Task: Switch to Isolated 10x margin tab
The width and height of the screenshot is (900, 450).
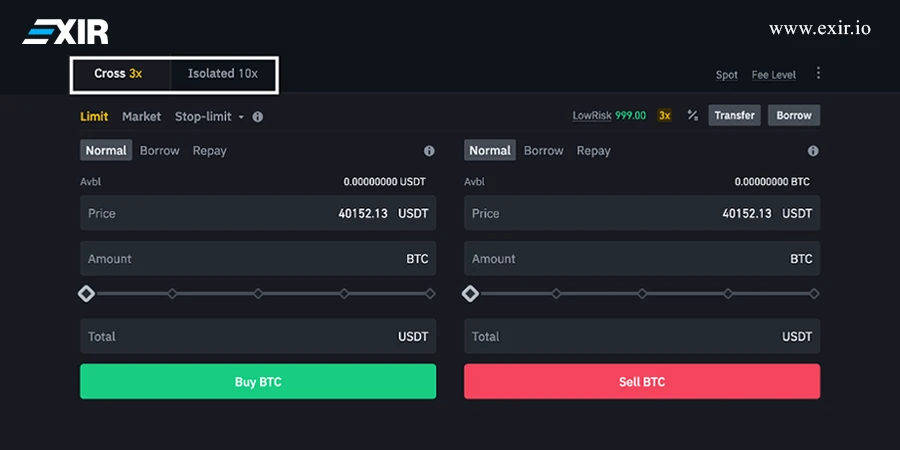Action: [x=223, y=74]
